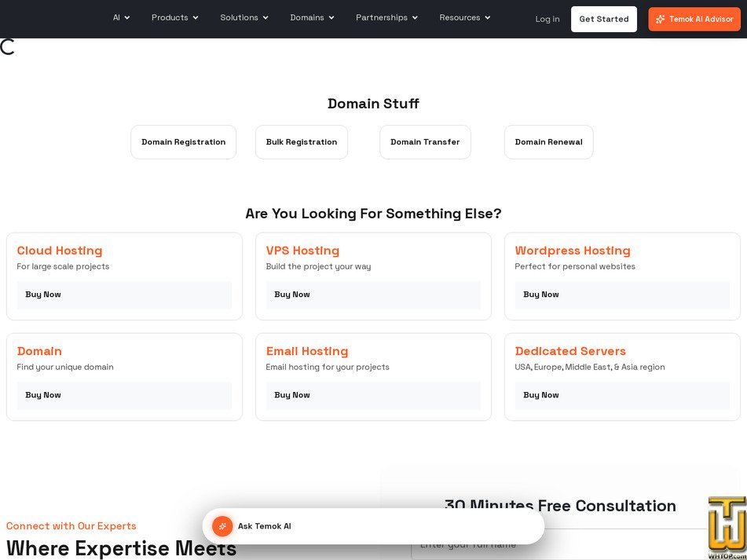Screen dimensions: 747x560
Task: Expand the Domains menu chevron
Action: pyautogui.click(x=331, y=17)
